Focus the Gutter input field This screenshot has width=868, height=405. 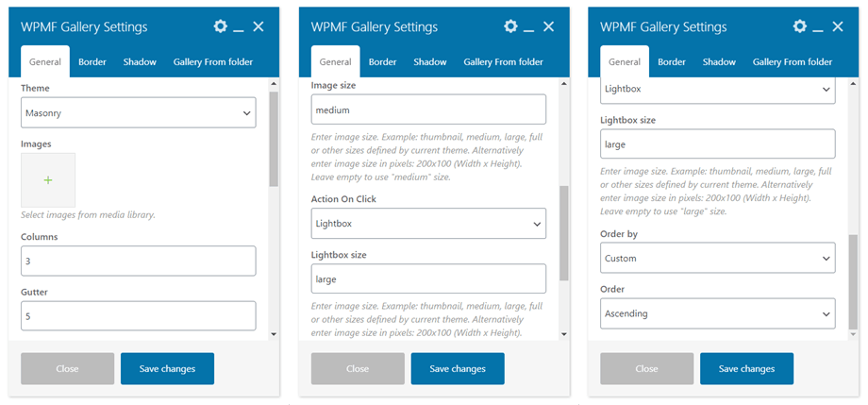[x=138, y=315]
